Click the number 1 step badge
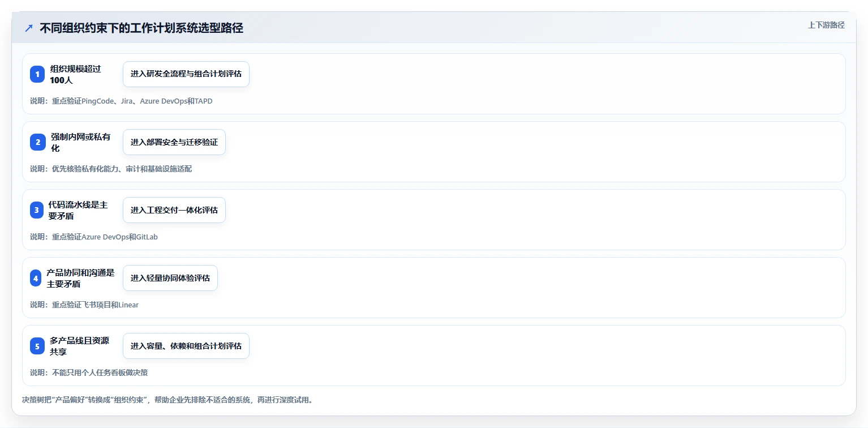The height and width of the screenshot is (428, 868). pyautogui.click(x=37, y=74)
